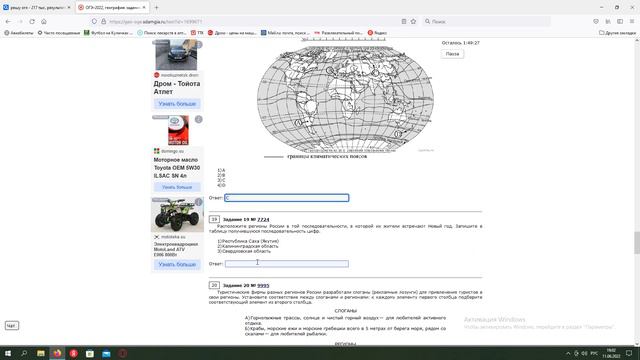Image resolution: width=640 pixels, height=360 pixels.
Task: Select the ОГЭ-2022 география tab
Action: click(x=111, y=7)
